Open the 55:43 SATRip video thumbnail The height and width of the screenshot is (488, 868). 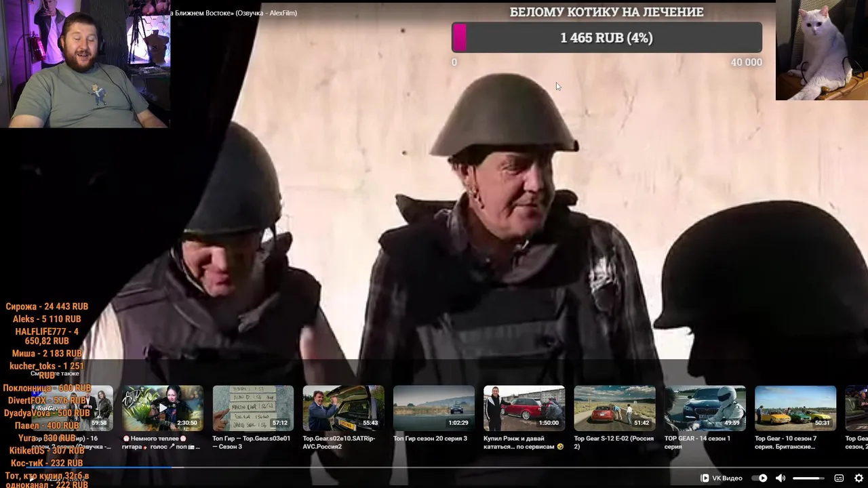(343, 408)
